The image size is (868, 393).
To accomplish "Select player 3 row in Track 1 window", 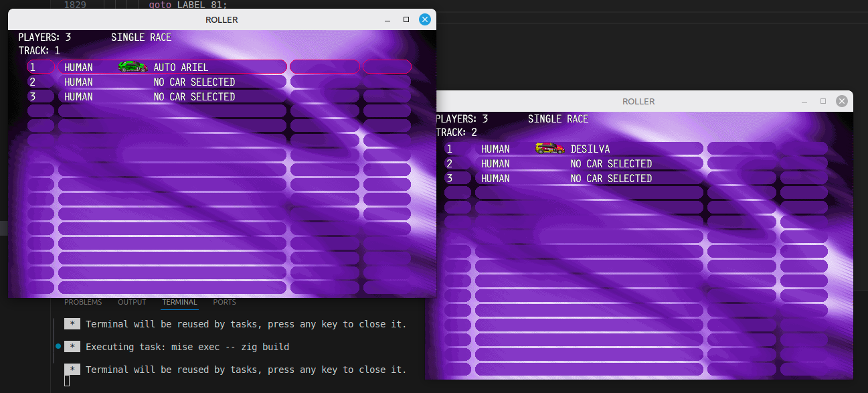I will click(173, 96).
